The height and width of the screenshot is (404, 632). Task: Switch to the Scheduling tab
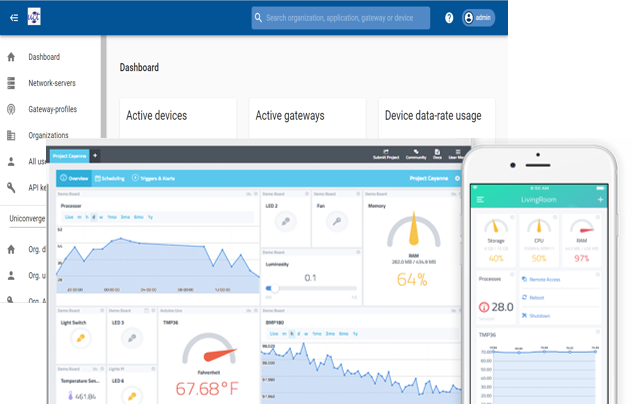pyautogui.click(x=110, y=178)
